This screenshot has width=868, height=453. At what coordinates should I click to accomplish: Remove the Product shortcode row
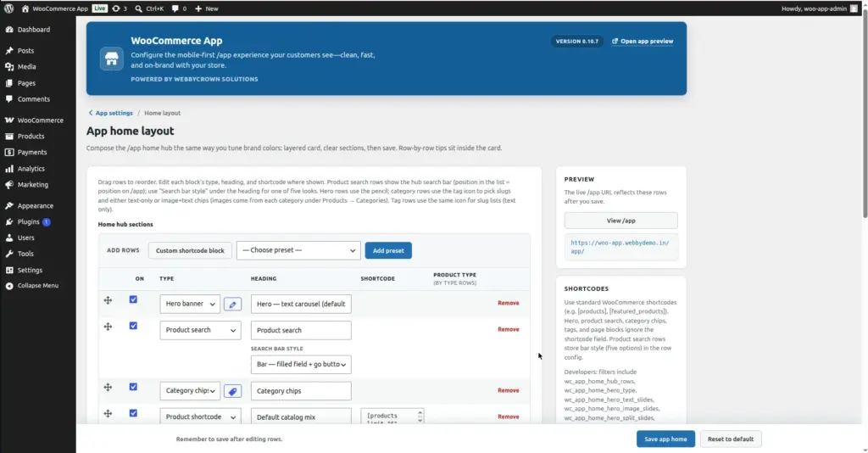tap(509, 417)
